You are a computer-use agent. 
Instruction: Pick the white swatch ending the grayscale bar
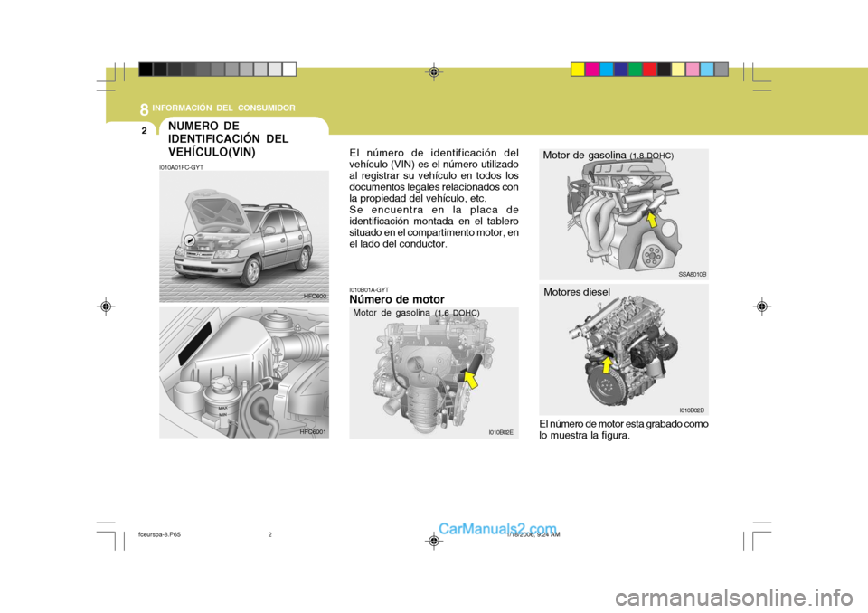point(289,70)
